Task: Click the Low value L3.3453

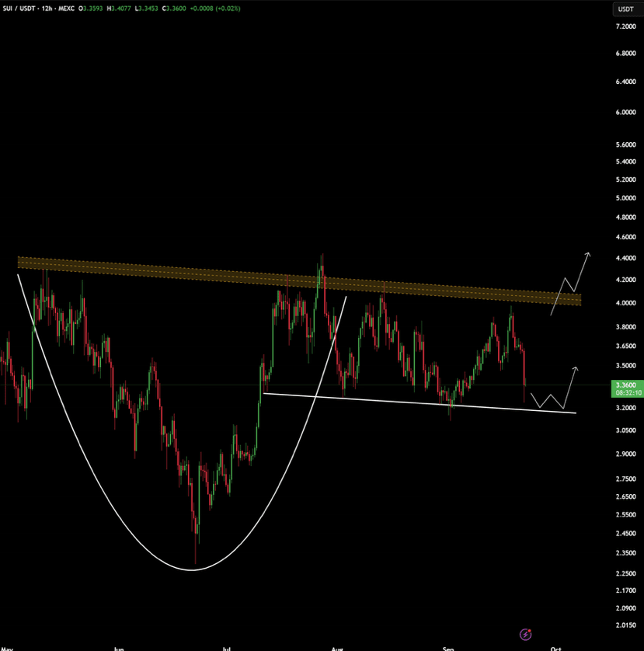Action: pos(147,9)
